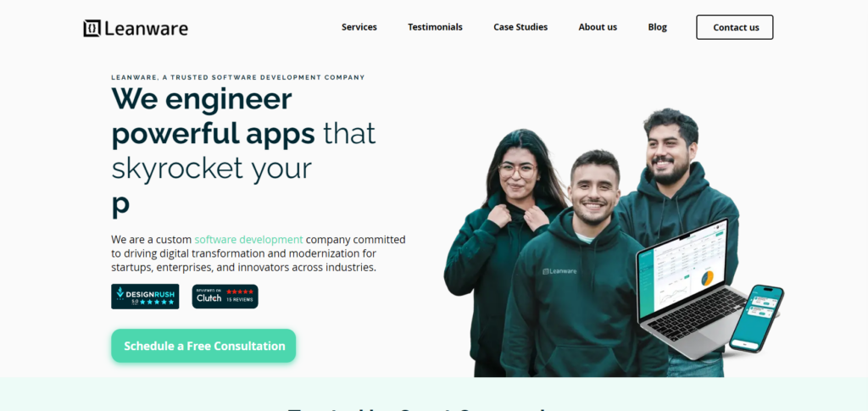Click Schedule a Free Consultation button
Screen dimensions: 868x411
tap(203, 346)
